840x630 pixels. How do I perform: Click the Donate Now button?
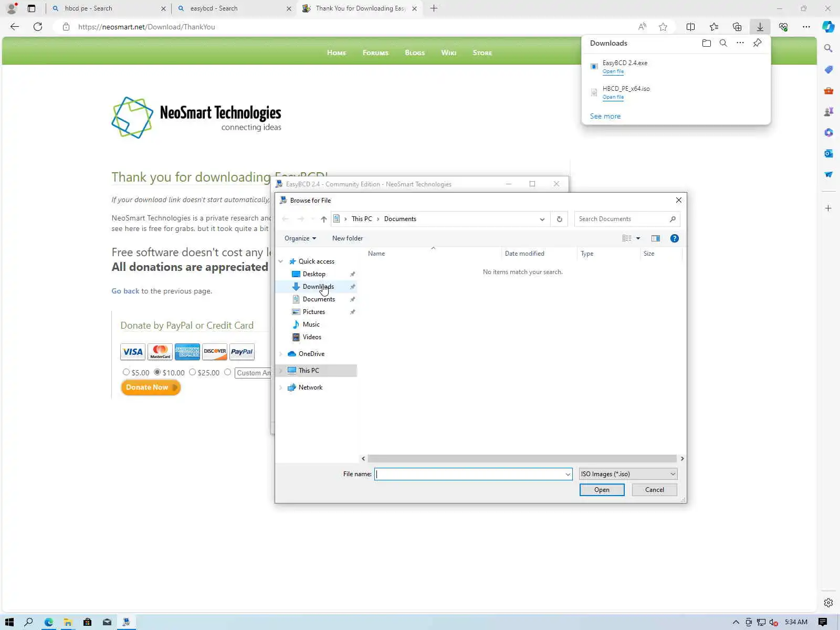[151, 387]
